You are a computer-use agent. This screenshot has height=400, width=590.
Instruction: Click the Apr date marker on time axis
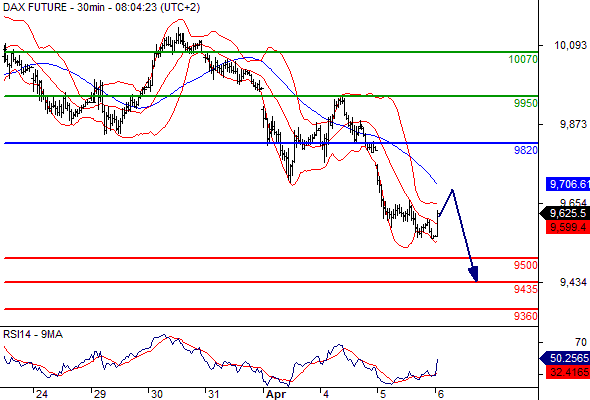pyautogui.click(x=275, y=394)
